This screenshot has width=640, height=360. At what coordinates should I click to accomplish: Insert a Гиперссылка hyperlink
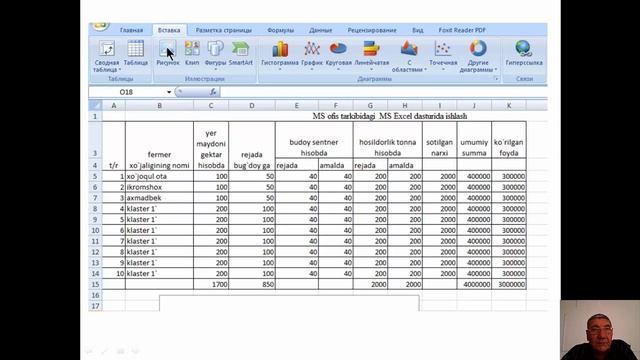click(x=524, y=53)
